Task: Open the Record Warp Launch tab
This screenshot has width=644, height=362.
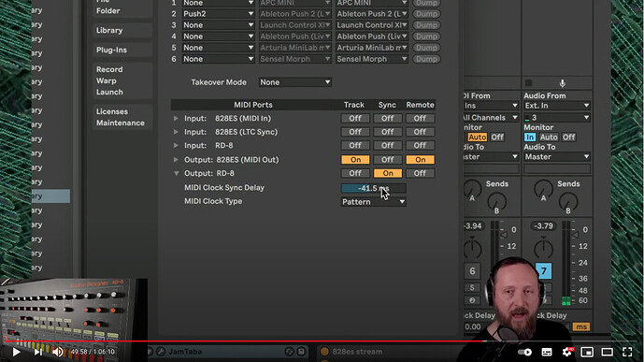Action: pos(122,80)
